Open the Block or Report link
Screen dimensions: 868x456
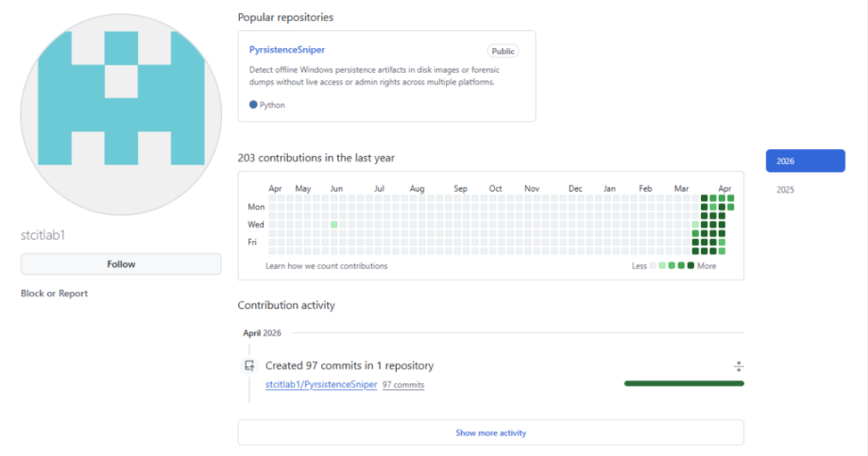[54, 294]
